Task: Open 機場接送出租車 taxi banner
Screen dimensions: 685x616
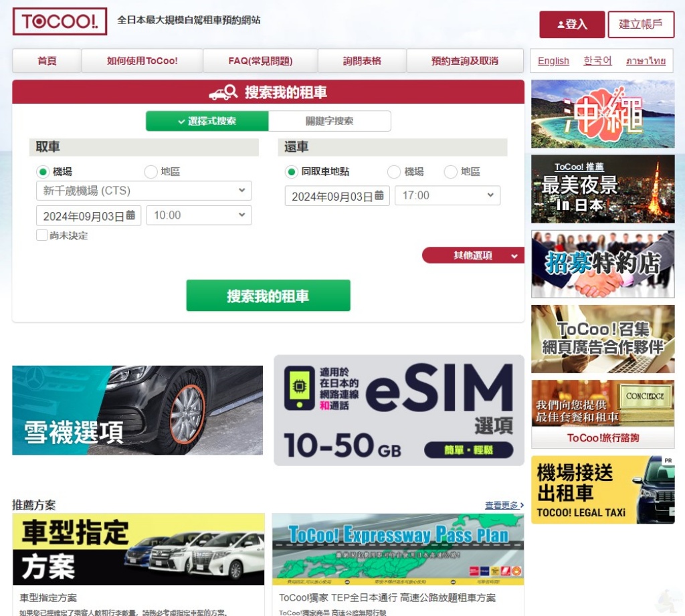Action: [x=603, y=490]
